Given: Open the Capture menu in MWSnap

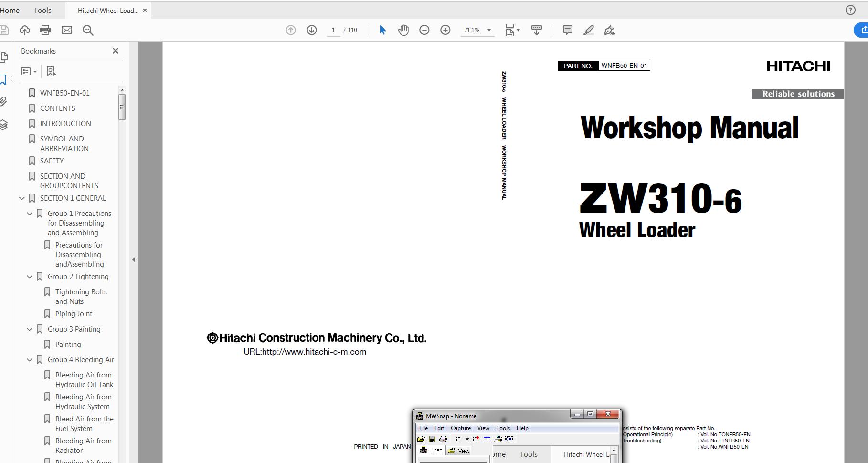Looking at the screenshot, I should tap(460, 428).
